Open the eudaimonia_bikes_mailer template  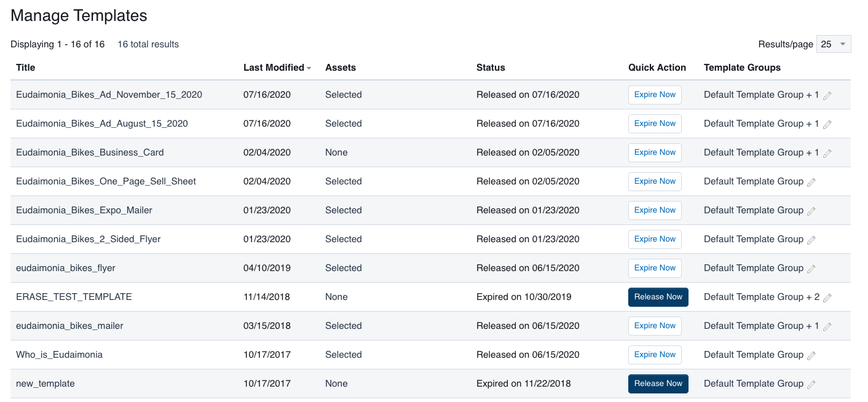(69, 326)
